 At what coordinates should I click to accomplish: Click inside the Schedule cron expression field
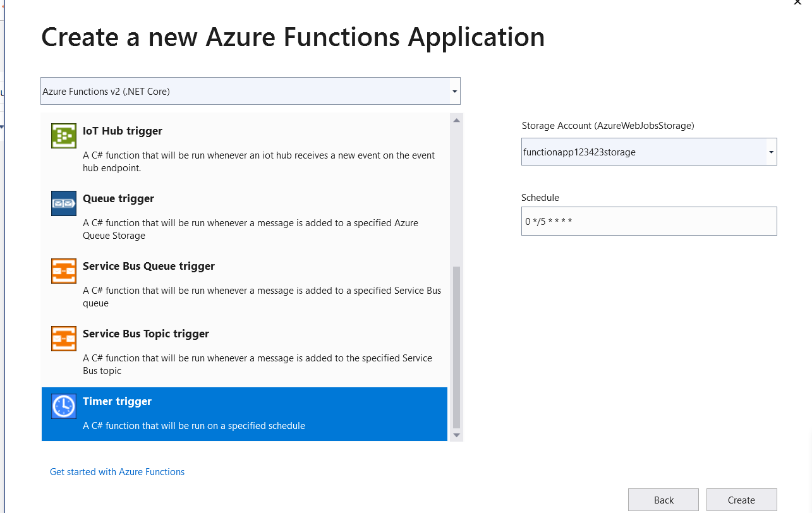pos(649,221)
